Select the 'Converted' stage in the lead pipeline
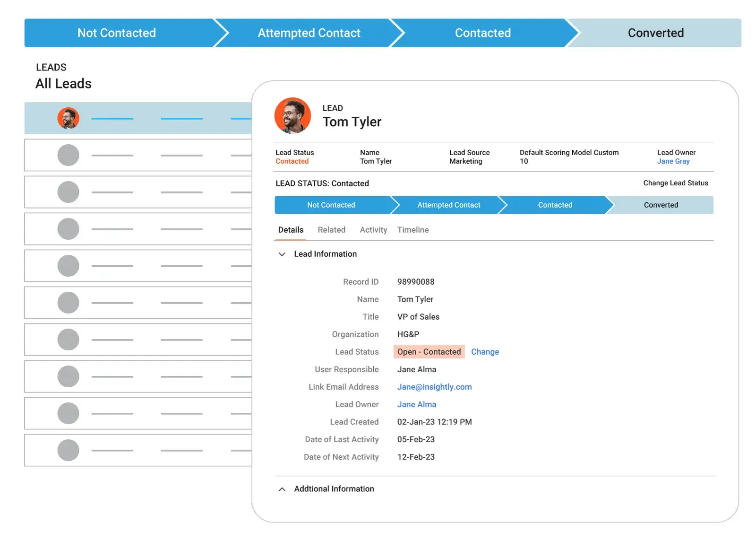 tap(661, 205)
